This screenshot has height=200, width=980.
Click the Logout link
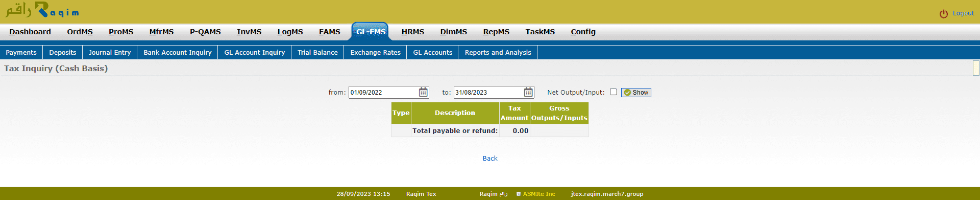963,13
